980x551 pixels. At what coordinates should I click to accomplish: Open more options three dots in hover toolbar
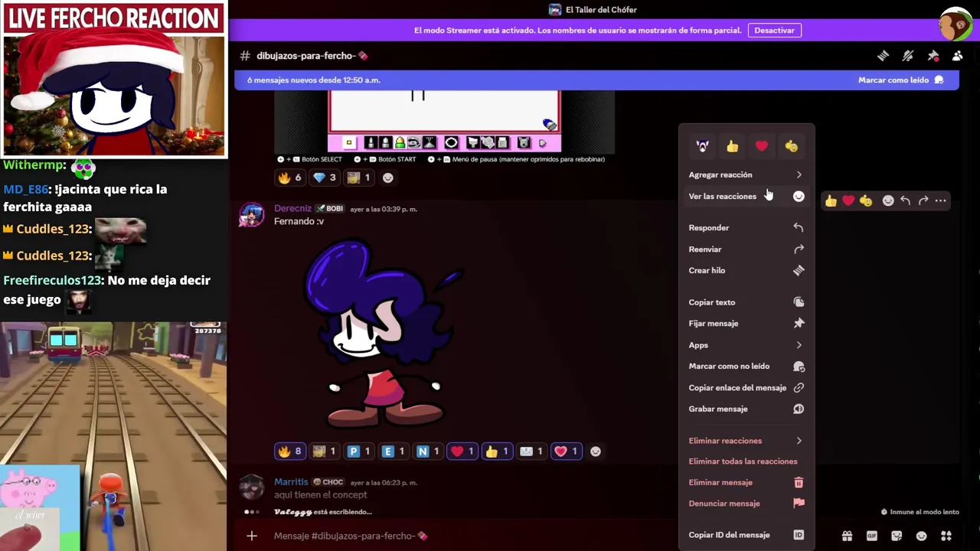coord(941,201)
